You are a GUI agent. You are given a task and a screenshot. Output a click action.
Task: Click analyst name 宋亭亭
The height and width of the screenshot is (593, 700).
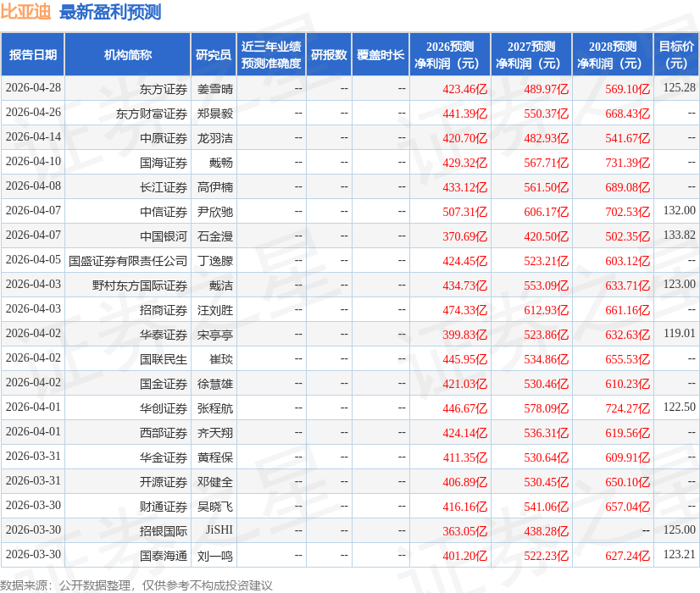[215, 335]
